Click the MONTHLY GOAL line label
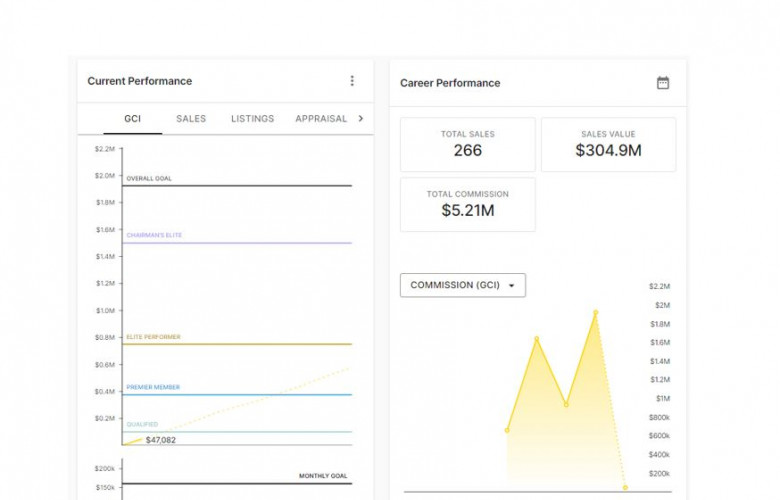This screenshot has height=500, width=780. pyautogui.click(x=323, y=476)
